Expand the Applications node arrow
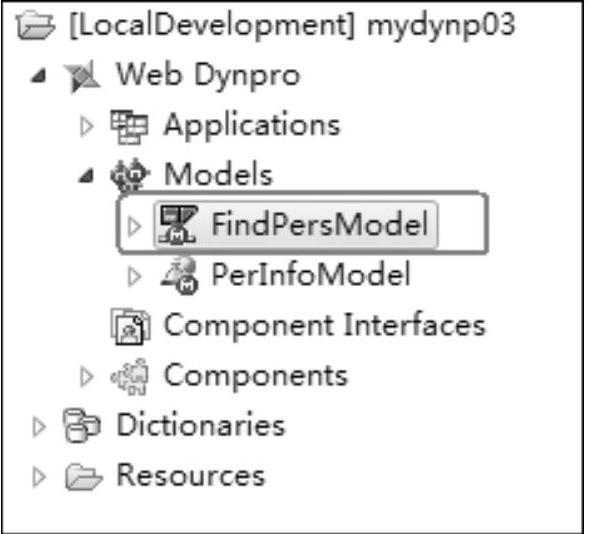This screenshot has height=534, width=589. point(87,127)
